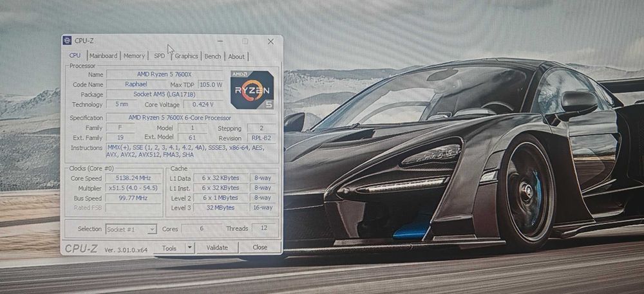Image resolution: width=644 pixels, height=294 pixels.
Task: Open the Memory tab
Action: click(x=135, y=56)
